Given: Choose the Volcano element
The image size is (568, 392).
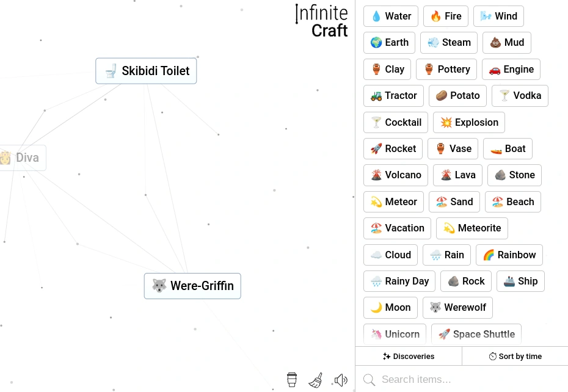Looking at the screenshot, I should (395, 175).
